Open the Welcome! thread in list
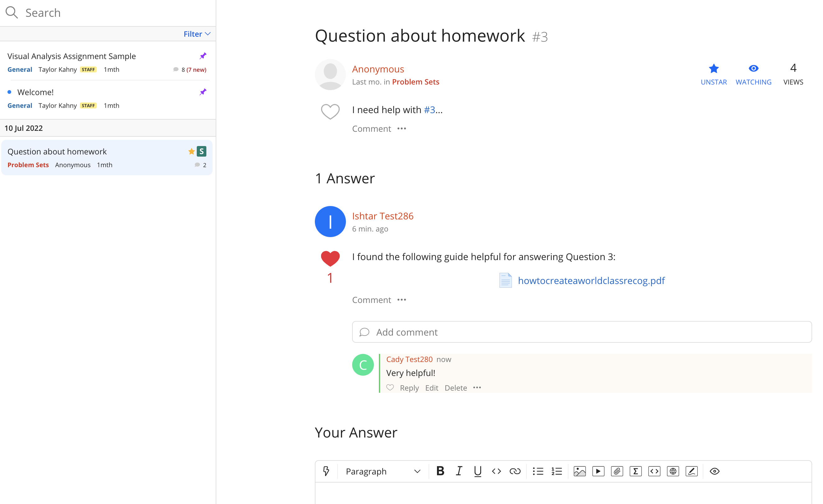 click(x=35, y=92)
